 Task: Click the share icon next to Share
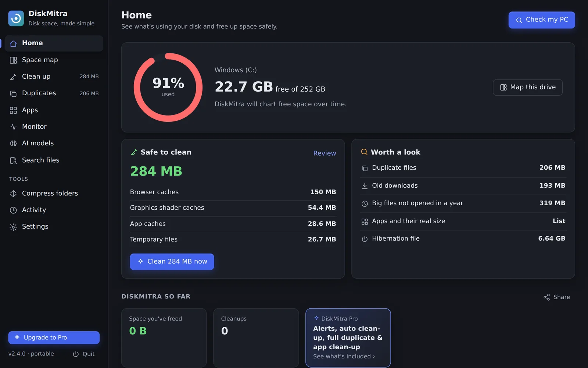pyautogui.click(x=547, y=297)
